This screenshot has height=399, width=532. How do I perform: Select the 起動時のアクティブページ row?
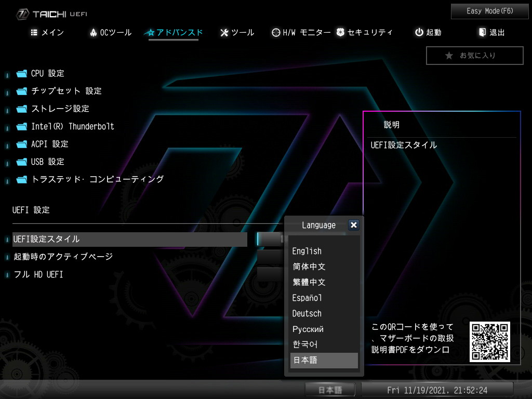point(63,257)
